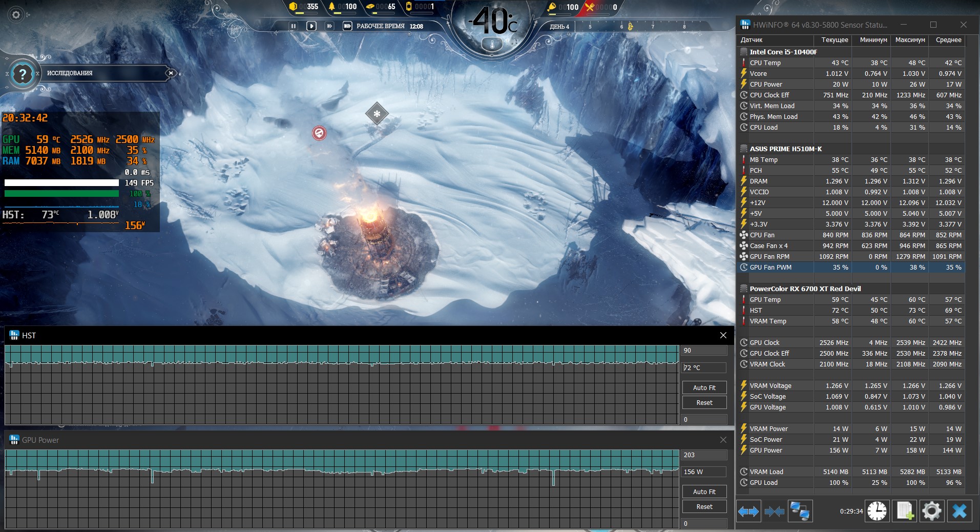The image size is (980, 532).
Task: Click the GPU Power graph current value 156 W
Action: coord(704,472)
